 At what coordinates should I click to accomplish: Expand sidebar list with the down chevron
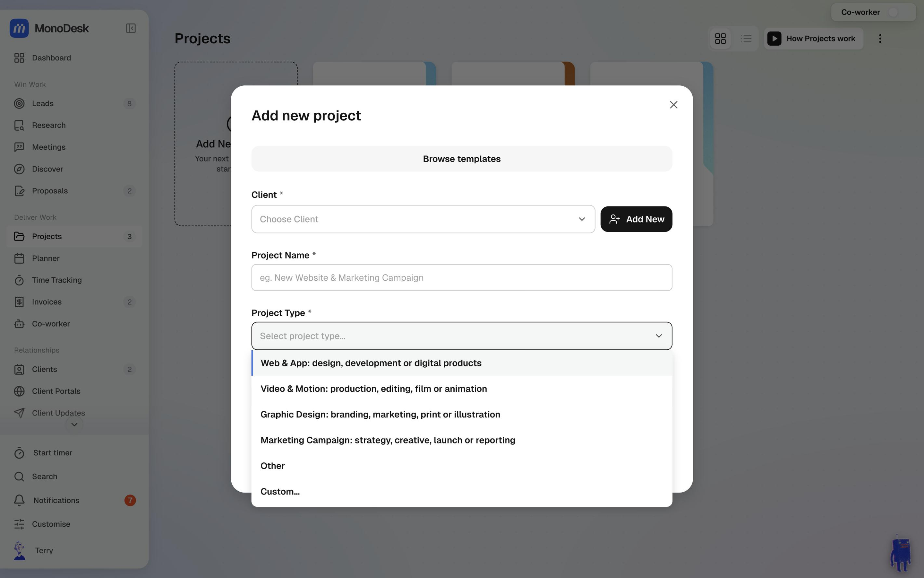74,424
